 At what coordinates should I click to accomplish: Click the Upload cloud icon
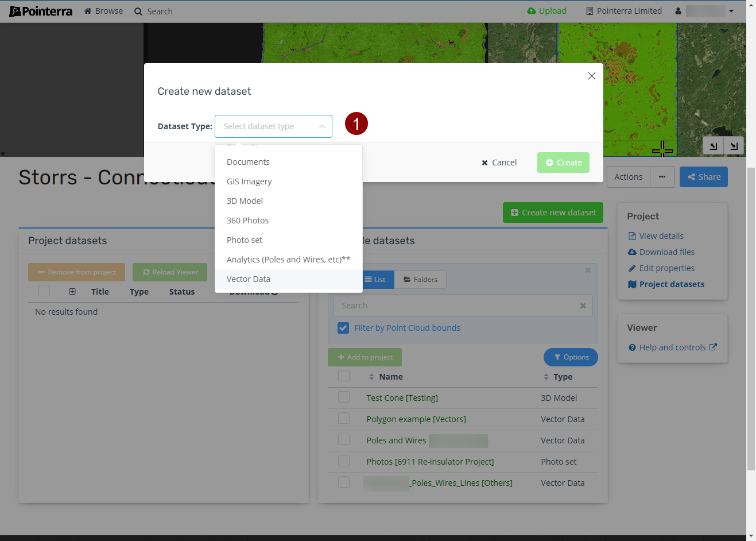531,11
